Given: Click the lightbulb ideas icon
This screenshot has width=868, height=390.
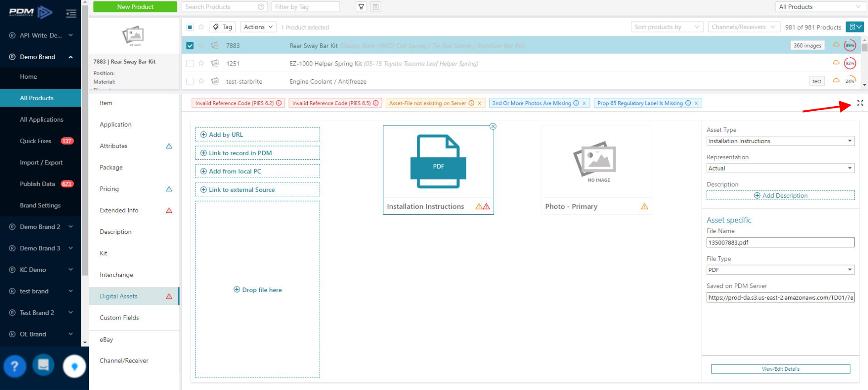Looking at the screenshot, I should [x=74, y=367].
